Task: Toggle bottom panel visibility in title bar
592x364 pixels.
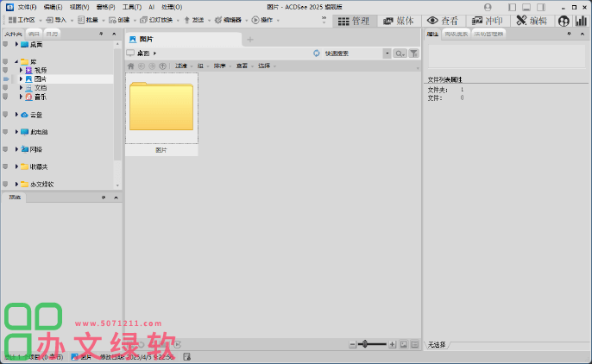Action: pyautogui.click(x=526, y=7)
